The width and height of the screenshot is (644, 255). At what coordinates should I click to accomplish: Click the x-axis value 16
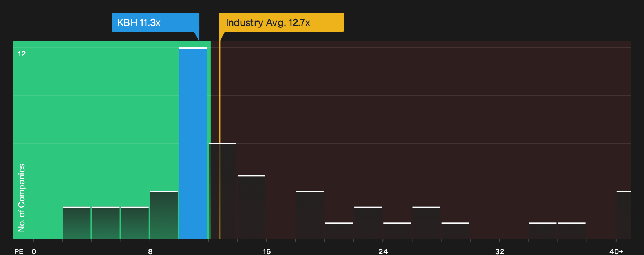[267, 251]
